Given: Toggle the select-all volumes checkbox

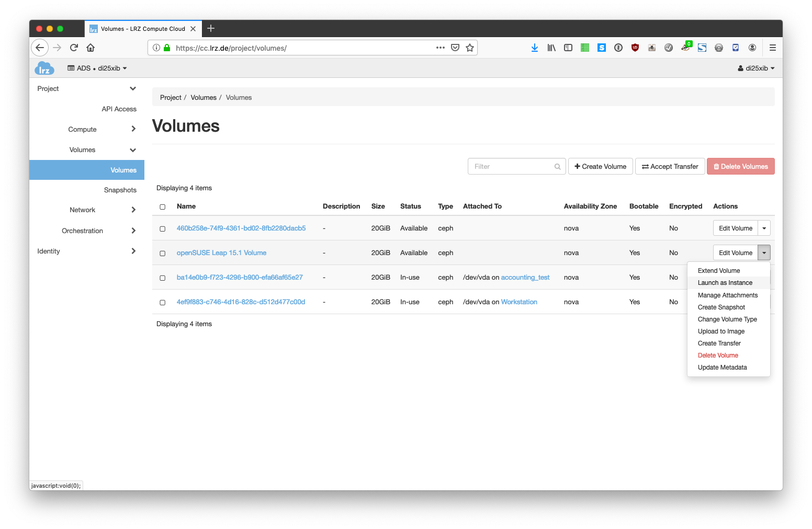Looking at the screenshot, I should tap(163, 207).
